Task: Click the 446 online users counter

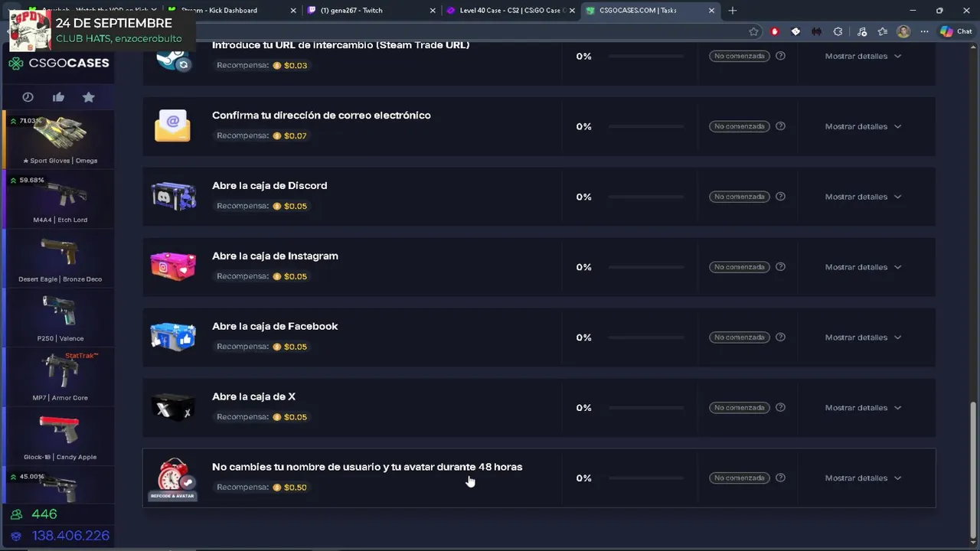Action: tap(35, 514)
